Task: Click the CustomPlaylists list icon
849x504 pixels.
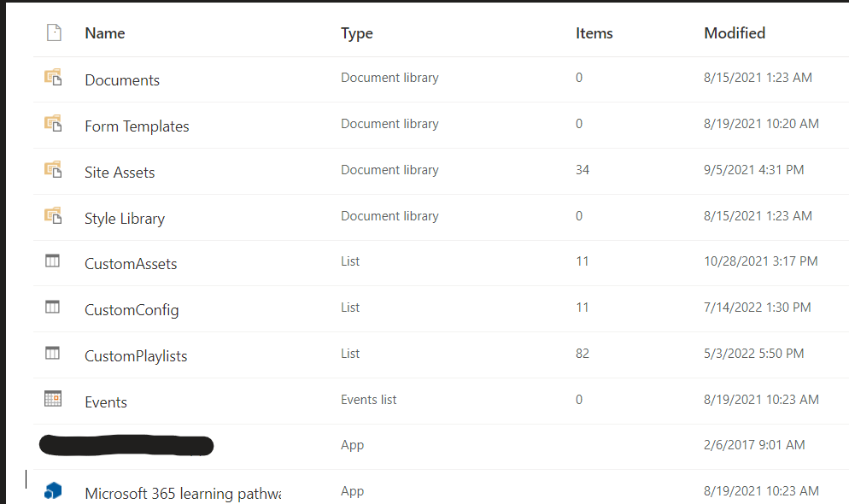Action: pos(52,353)
